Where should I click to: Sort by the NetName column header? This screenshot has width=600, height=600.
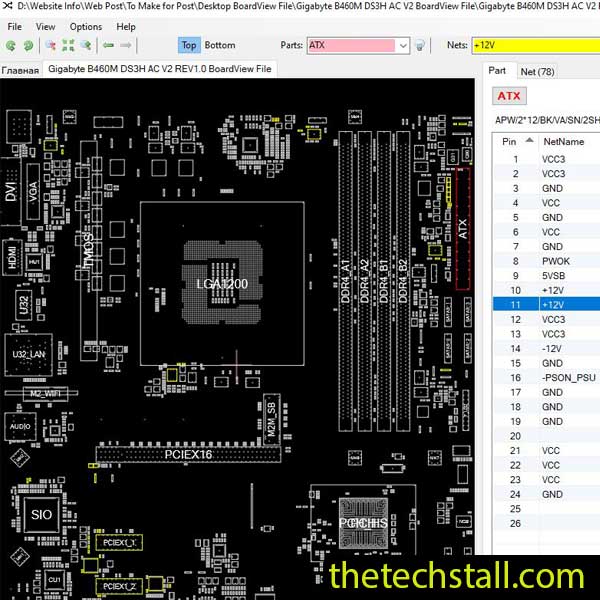[x=569, y=142]
